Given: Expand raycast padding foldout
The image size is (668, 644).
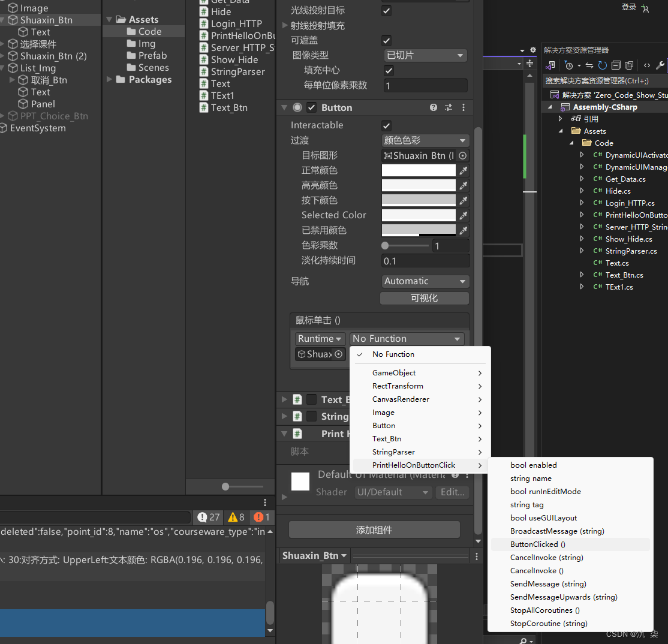Looking at the screenshot, I should click(285, 26).
